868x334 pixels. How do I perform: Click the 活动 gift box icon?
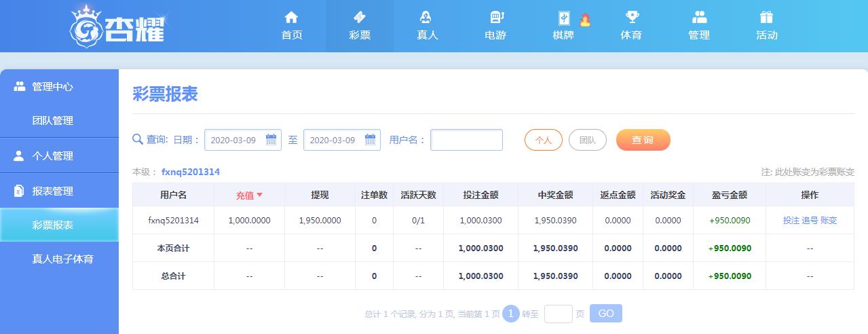767,17
